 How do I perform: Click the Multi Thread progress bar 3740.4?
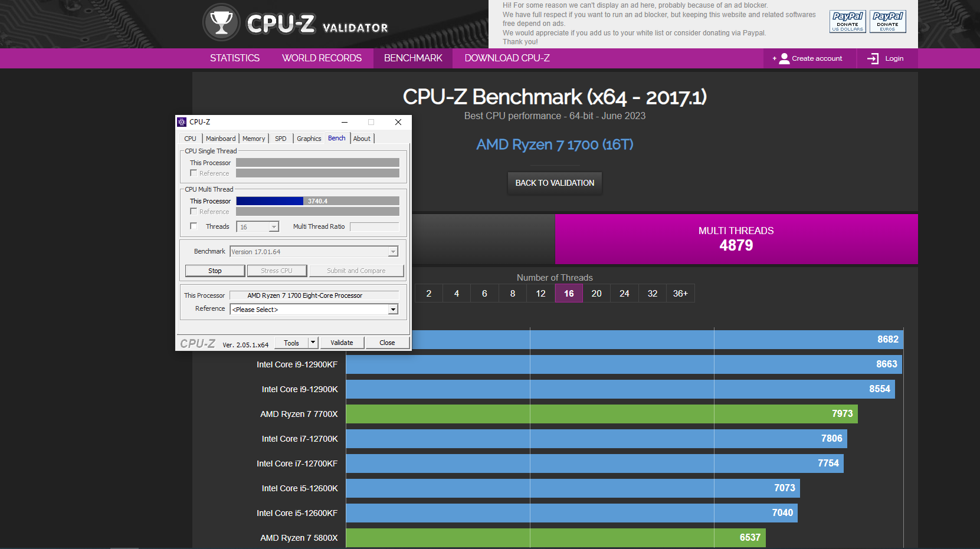point(317,201)
